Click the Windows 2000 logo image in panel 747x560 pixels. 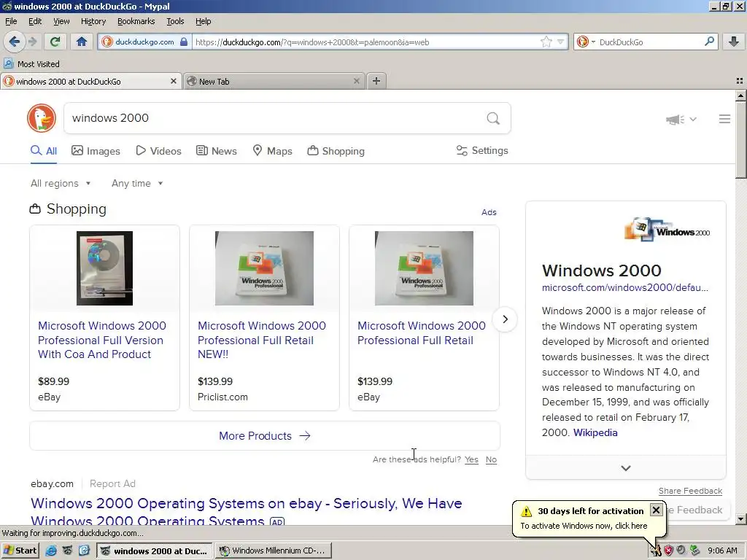point(667,230)
